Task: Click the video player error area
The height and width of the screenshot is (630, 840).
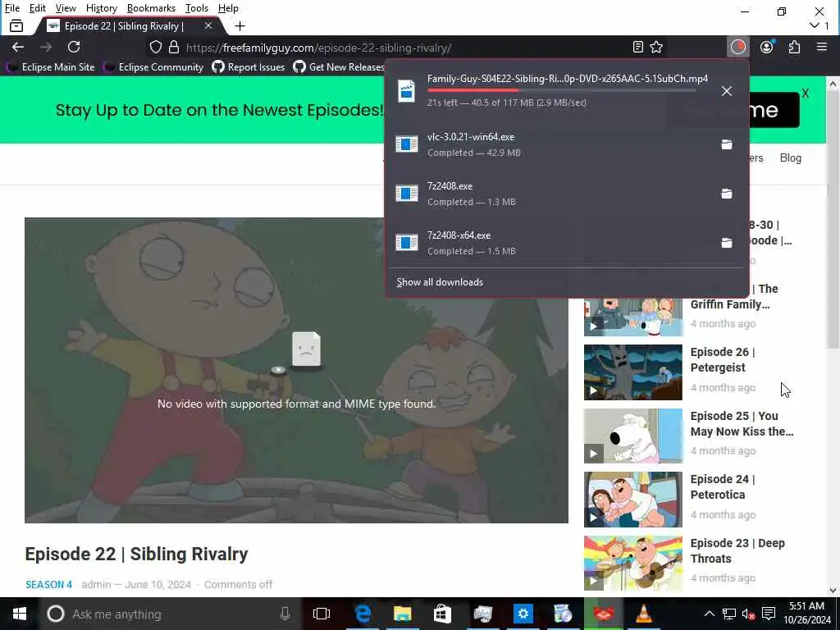Action: click(296, 370)
